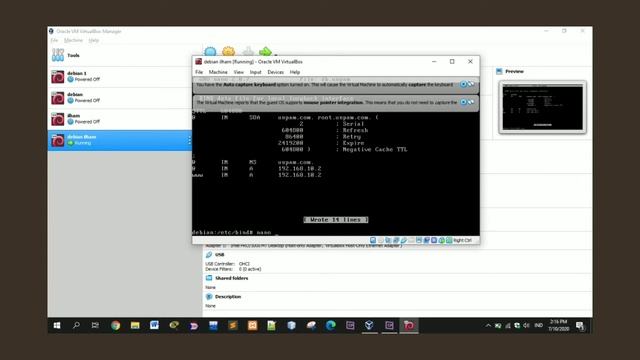Image resolution: width=640 pixels, height=360 pixels.
Task: Open the Machine menu in the VM window
Action: tap(218, 72)
